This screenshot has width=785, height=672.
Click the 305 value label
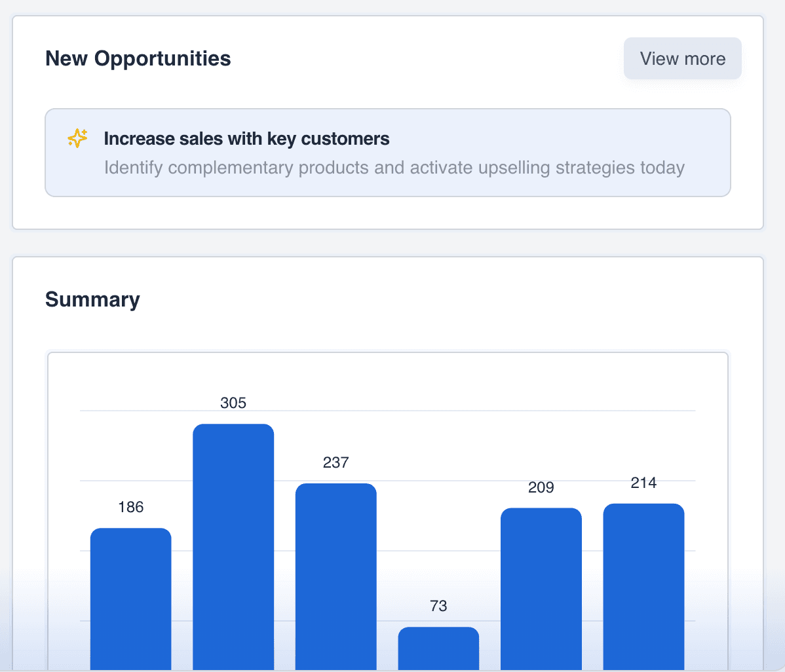(x=233, y=403)
